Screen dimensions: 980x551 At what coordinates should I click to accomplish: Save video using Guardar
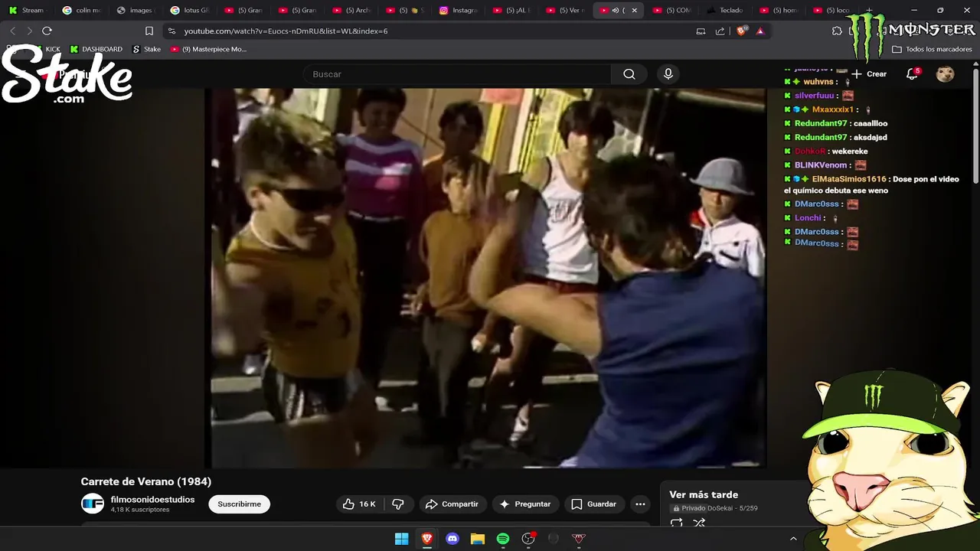[x=593, y=504]
